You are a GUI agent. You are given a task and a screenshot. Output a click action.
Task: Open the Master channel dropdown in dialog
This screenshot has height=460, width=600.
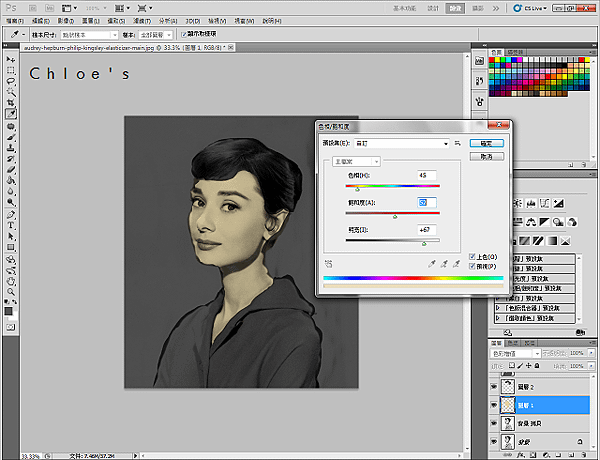[x=356, y=161]
